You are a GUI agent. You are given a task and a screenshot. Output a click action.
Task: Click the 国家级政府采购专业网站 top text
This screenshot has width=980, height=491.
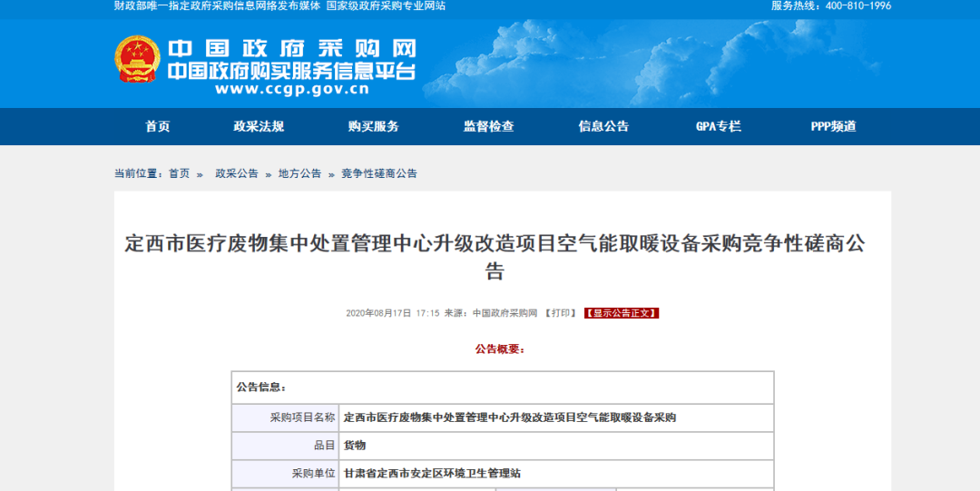(387, 5)
